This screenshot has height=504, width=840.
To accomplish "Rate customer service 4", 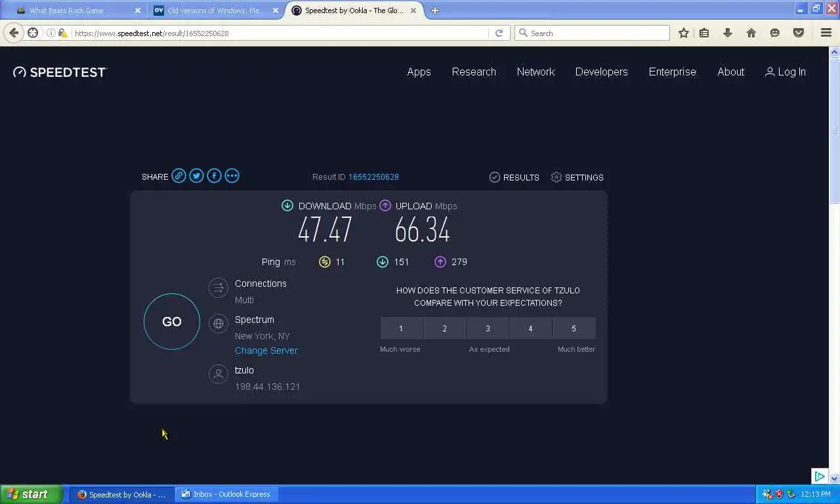I will click(x=530, y=328).
